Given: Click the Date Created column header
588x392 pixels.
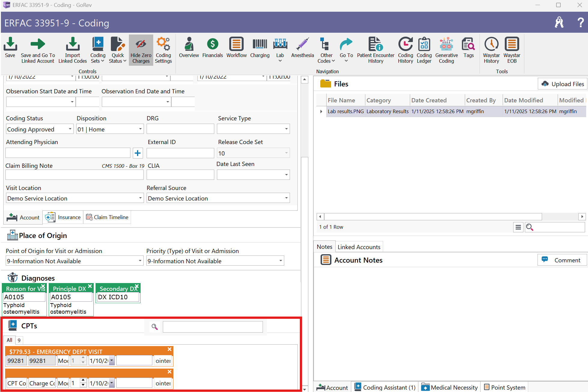Looking at the screenshot, I should click(x=437, y=100).
